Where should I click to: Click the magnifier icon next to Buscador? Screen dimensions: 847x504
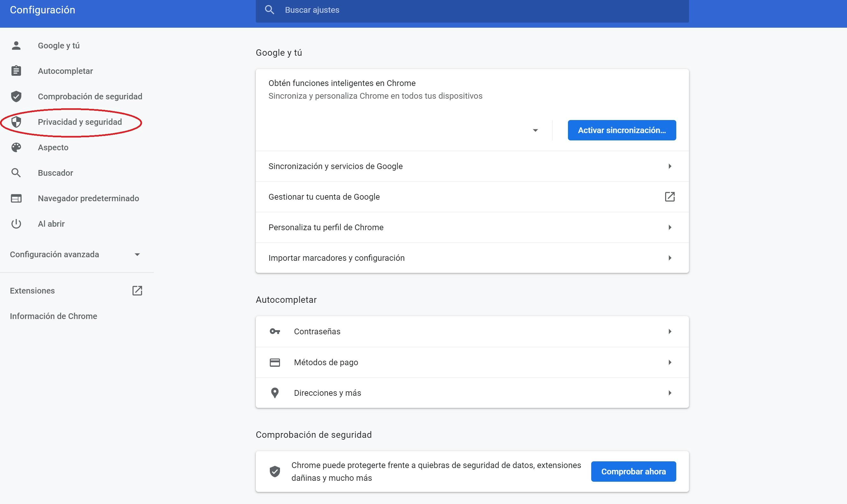[16, 173]
